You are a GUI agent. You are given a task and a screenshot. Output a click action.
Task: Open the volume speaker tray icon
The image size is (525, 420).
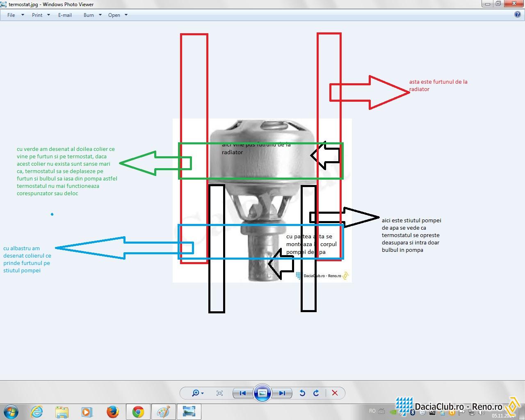pyautogui.click(x=481, y=412)
